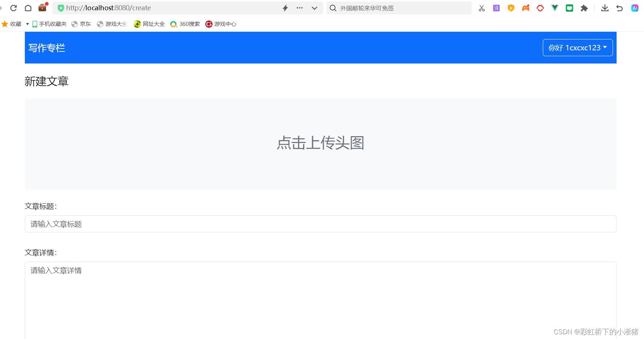Click the browser home icon
This screenshot has width=644, height=339.
click(28, 8)
